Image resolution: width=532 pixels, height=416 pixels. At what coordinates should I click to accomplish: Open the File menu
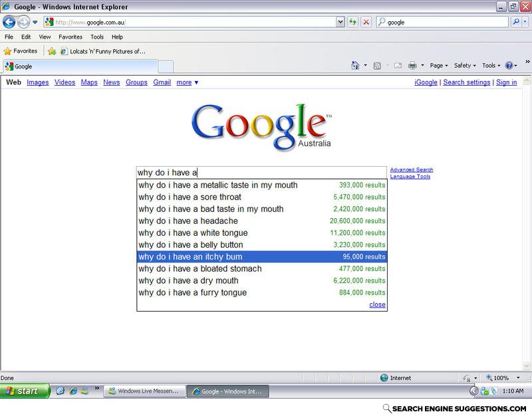pos(9,37)
